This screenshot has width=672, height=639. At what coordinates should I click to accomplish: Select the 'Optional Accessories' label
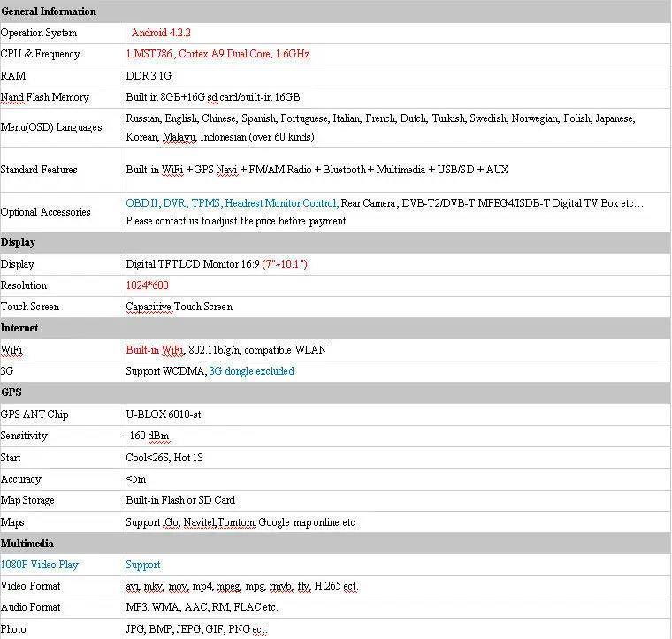pos(45,212)
